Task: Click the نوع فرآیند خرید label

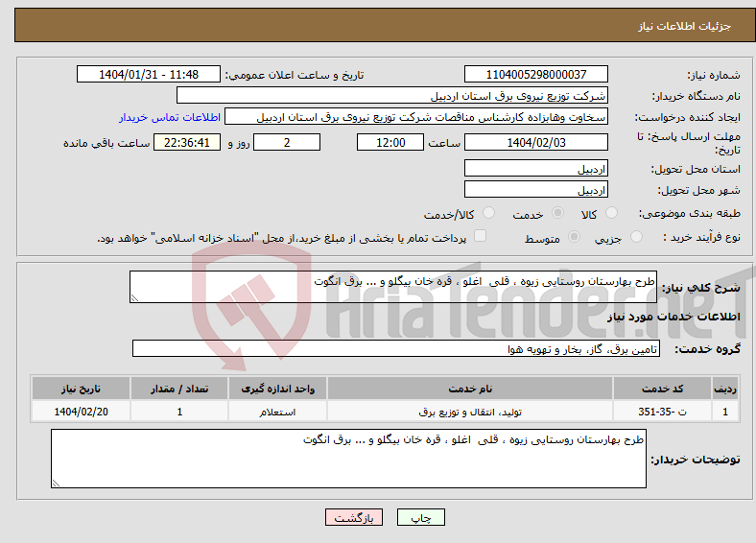Action: (702, 237)
